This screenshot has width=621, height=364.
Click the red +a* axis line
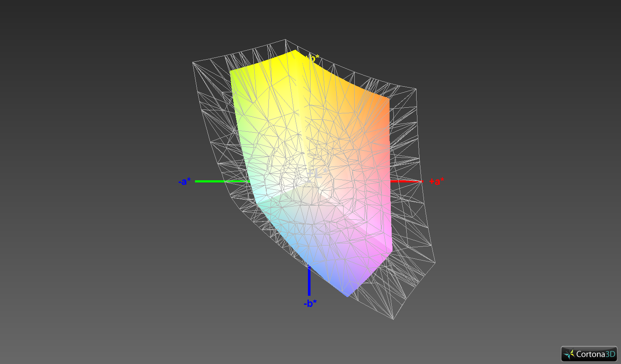[x=406, y=181]
